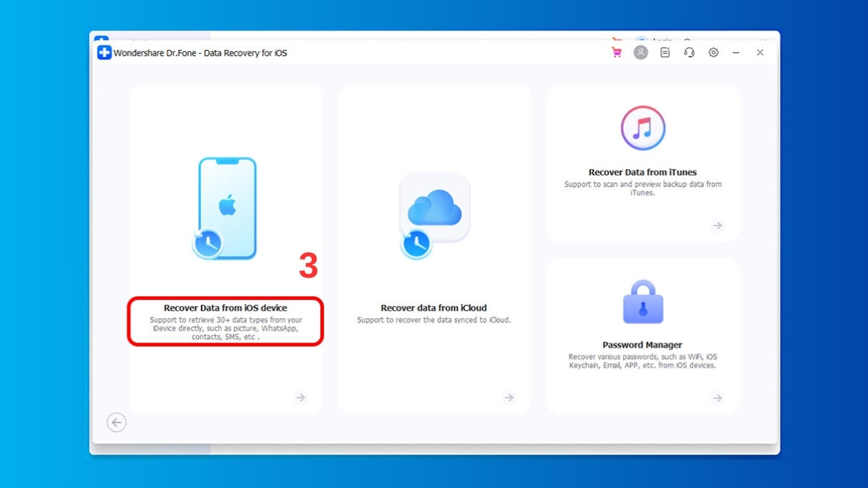The image size is (868, 488).
Task: Open the Password Manager feature
Action: (x=642, y=345)
